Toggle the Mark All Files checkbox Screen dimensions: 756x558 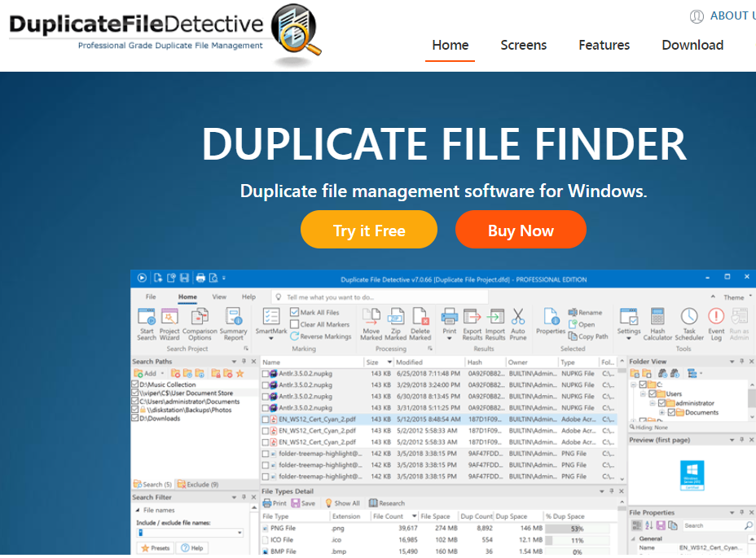[295, 312]
